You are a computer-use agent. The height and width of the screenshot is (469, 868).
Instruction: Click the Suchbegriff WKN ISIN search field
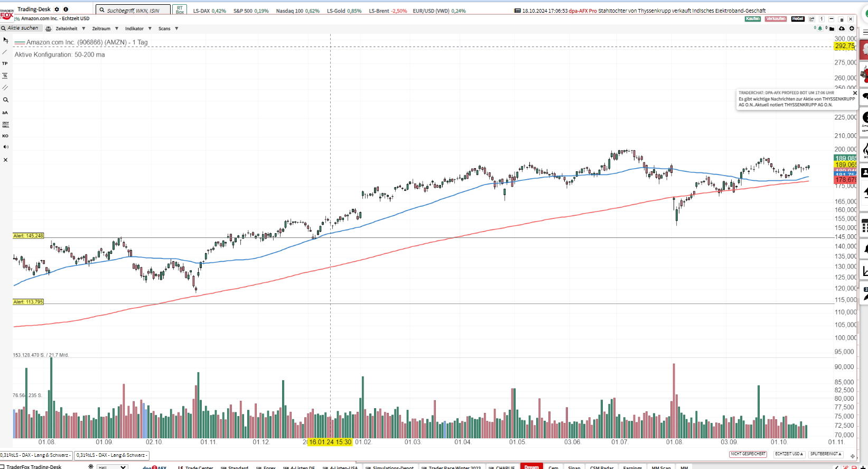132,9
